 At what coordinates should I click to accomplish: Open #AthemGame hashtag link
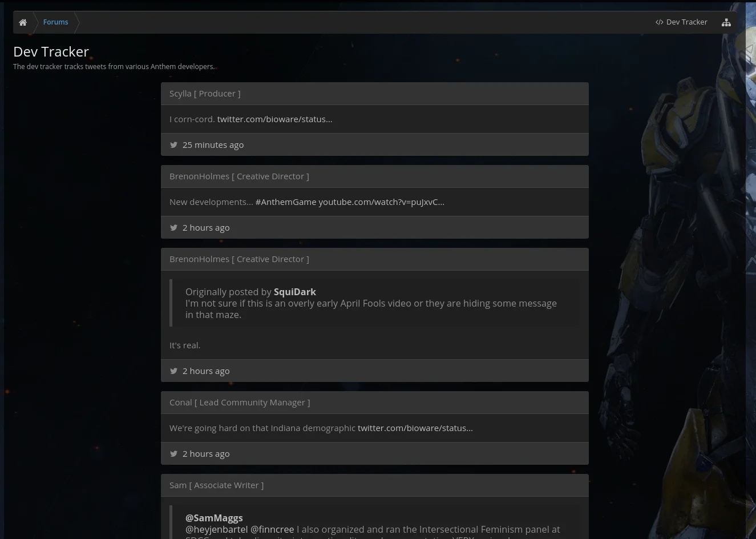pyautogui.click(x=286, y=202)
